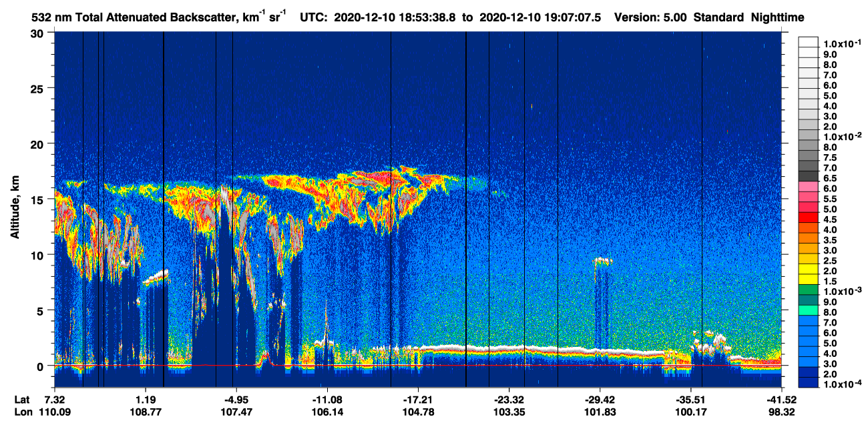Click longitude value "110.09"

pyautogui.click(x=54, y=412)
